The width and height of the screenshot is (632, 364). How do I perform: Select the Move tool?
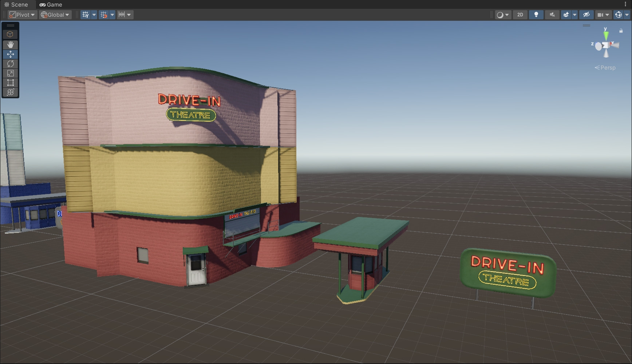(10, 54)
